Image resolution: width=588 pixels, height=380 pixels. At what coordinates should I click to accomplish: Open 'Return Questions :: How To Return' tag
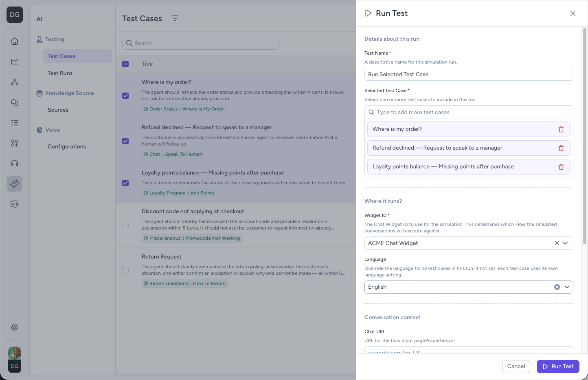184,284
